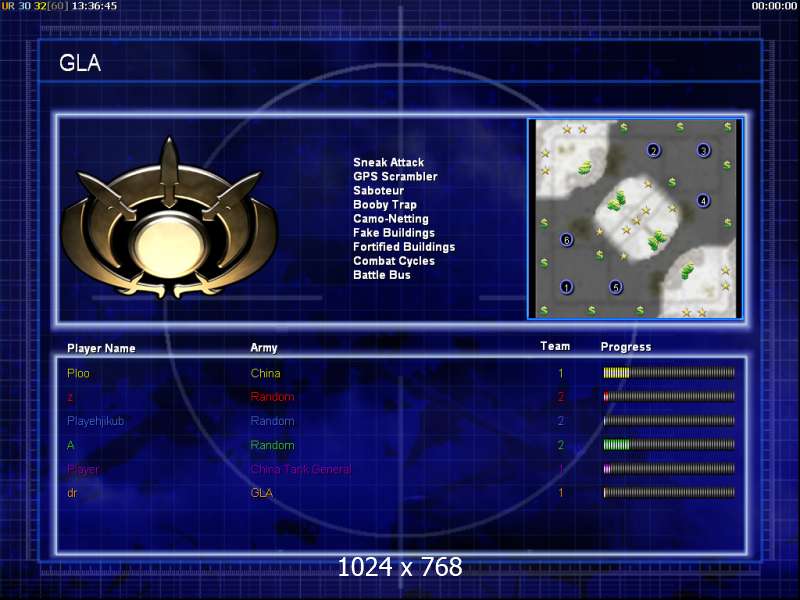
Task: Click player name dr
Action: point(72,493)
